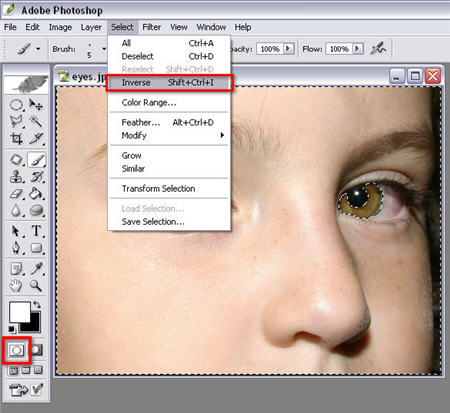Select the Polygonal Lasso tool
The image size is (450, 413).
[x=16, y=121]
